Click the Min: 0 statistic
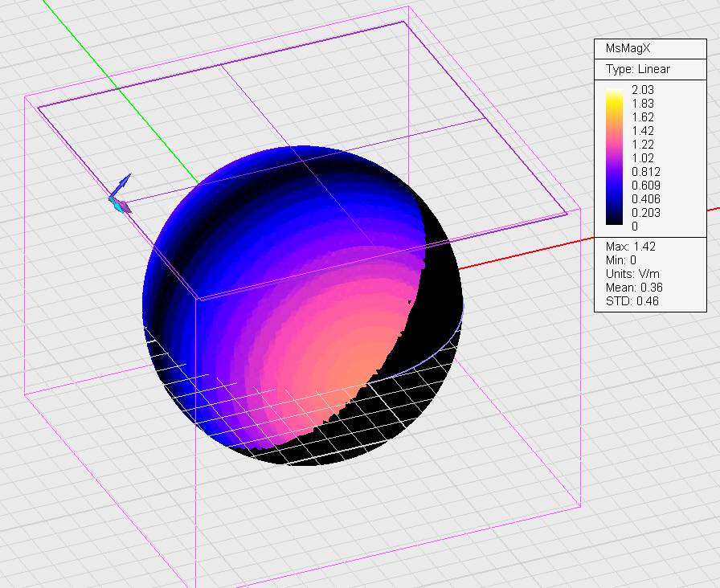The image size is (720, 588). 623,260
